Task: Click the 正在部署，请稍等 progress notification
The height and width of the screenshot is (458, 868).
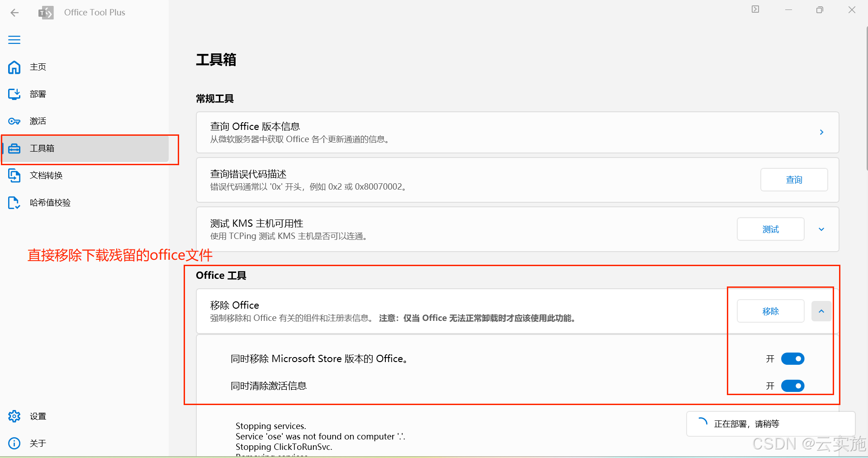Action: (771, 424)
